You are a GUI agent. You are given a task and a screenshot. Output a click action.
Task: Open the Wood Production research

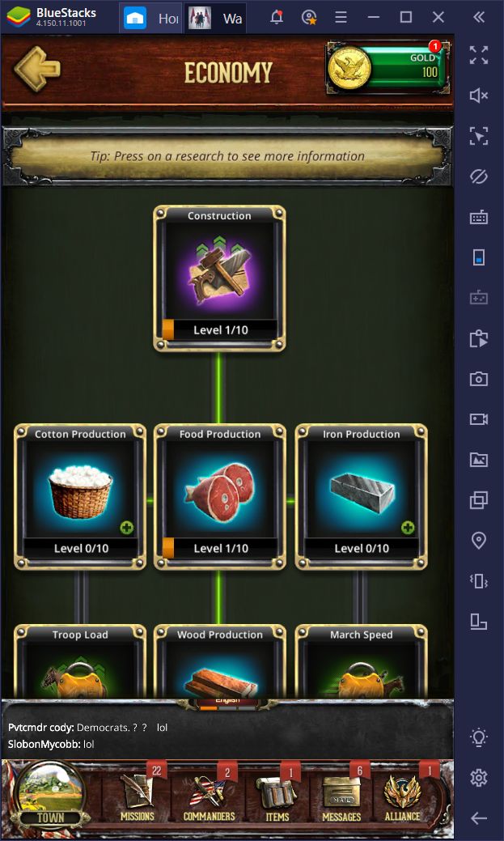[220, 661]
